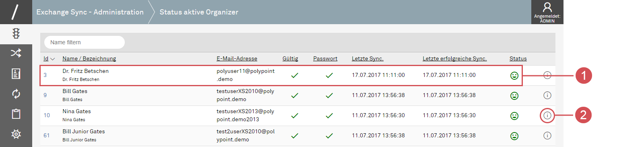Click the Name filtern input field
This screenshot has height=147, width=644.
point(85,42)
